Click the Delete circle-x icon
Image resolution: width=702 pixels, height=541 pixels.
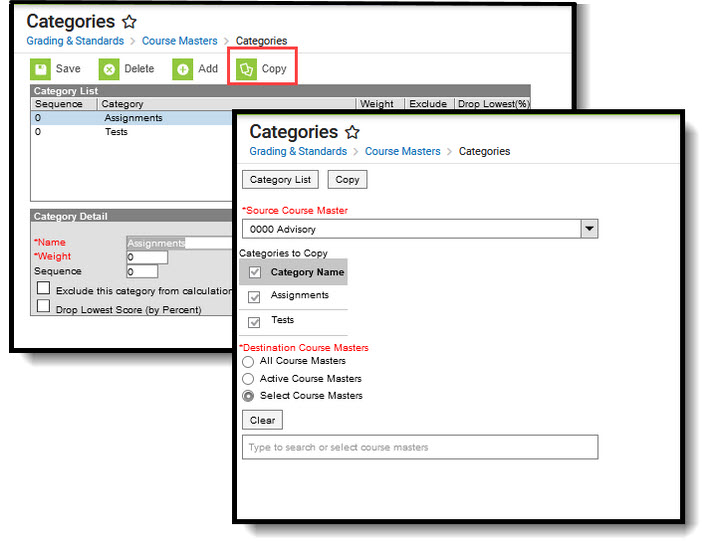click(x=109, y=69)
